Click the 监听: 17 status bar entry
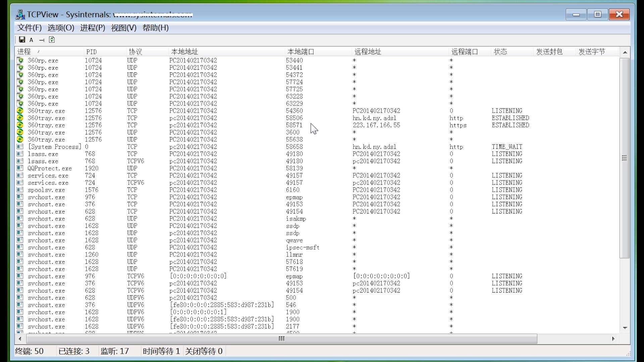Viewport: 644px width, 362px height. [x=115, y=351]
